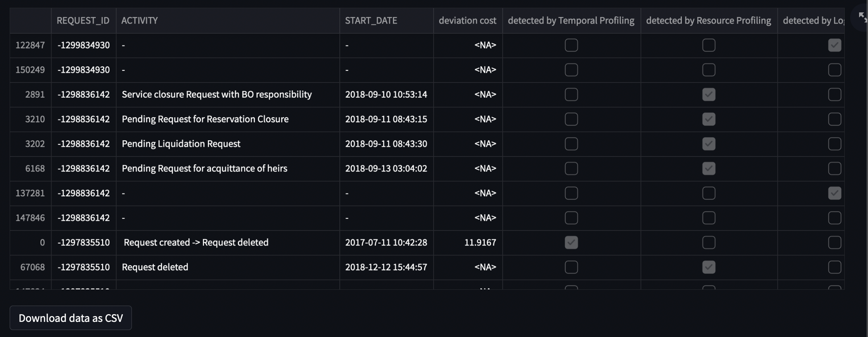Toggle last-column checked box in row 122847

click(x=835, y=45)
